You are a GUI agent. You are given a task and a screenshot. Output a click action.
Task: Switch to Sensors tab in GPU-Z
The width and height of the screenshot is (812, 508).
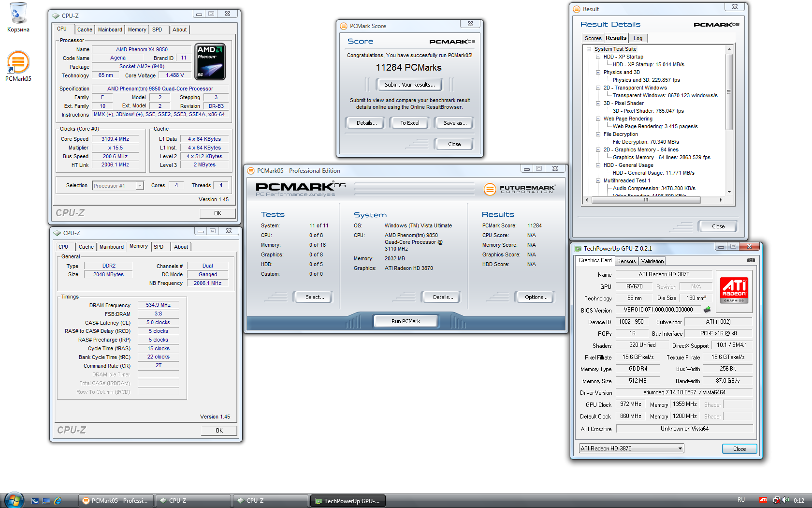(626, 261)
